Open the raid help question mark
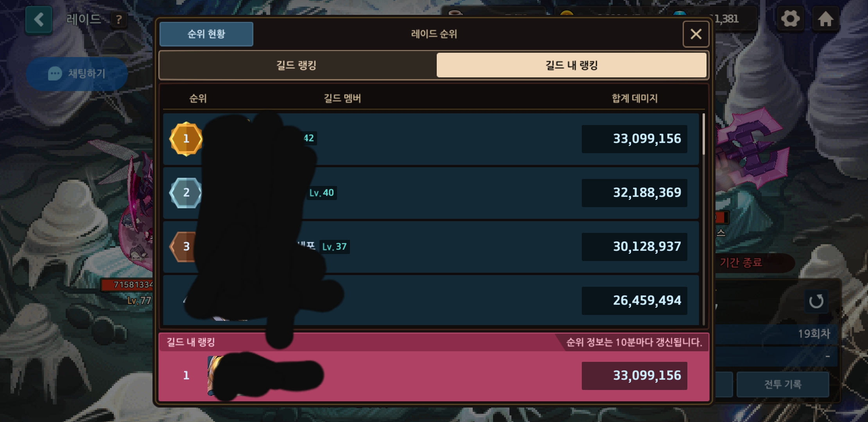The width and height of the screenshot is (868, 422). tap(119, 19)
